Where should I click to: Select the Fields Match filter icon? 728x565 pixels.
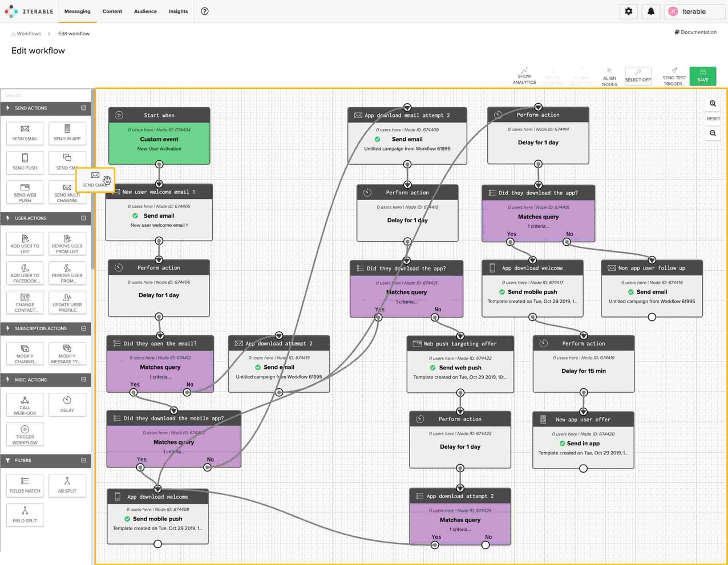pyautogui.click(x=25, y=485)
